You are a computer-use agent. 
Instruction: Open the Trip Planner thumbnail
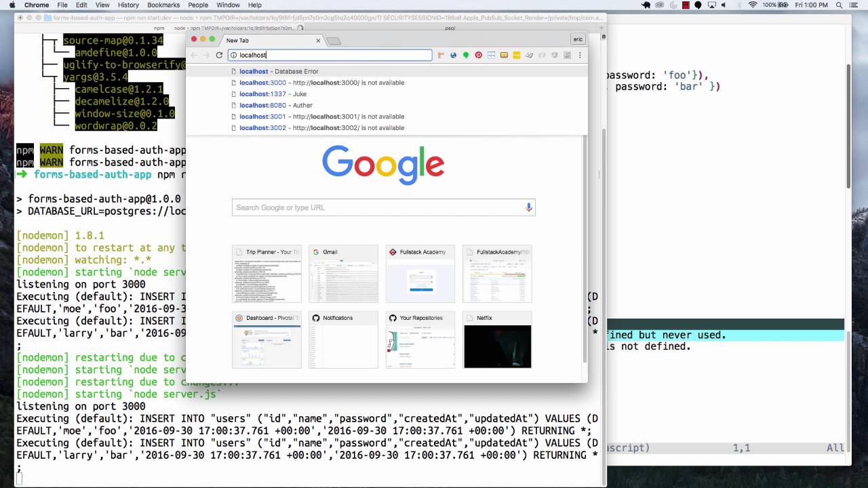tap(267, 274)
